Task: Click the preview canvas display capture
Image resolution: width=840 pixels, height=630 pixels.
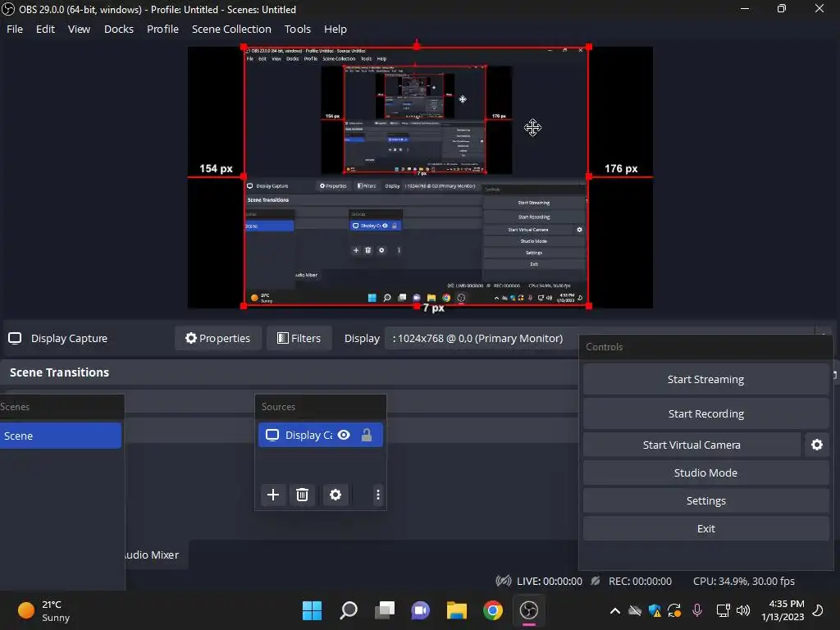Action: click(x=416, y=176)
